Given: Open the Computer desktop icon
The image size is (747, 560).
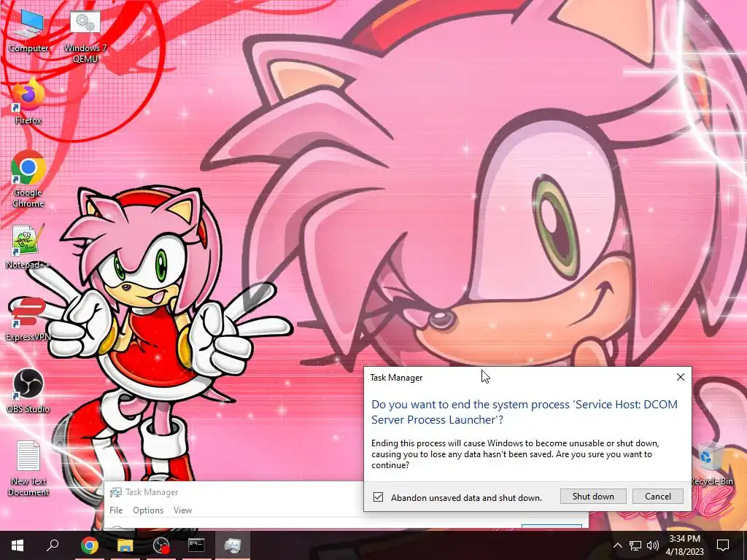Looking at the screenshot, I should [x=28, y=29].
